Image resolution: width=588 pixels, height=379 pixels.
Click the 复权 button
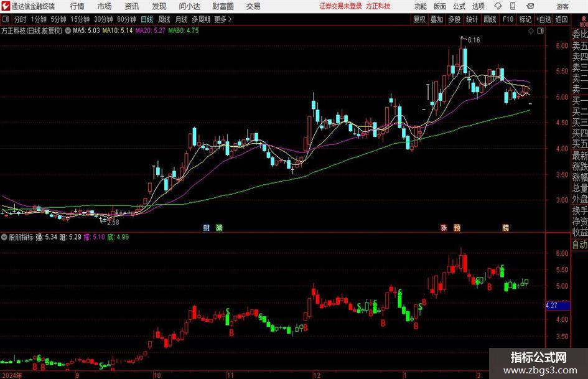click(x=419, y=19)
